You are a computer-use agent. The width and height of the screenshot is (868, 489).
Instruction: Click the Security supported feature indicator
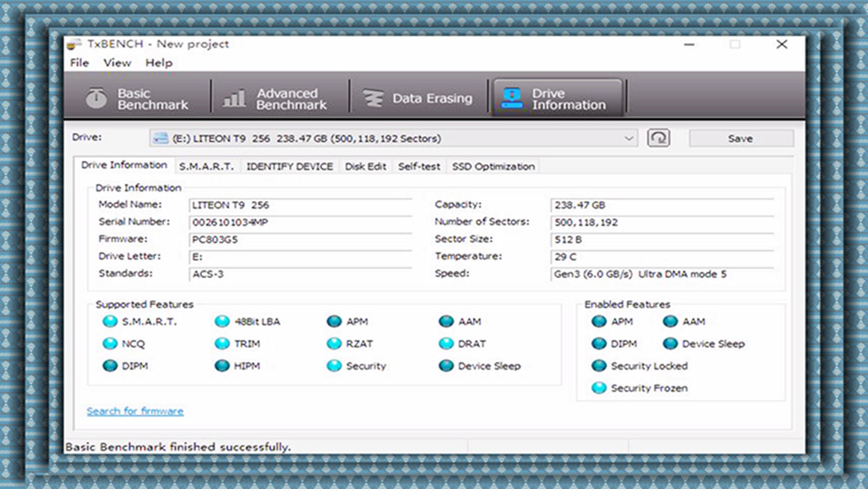tap(334, 366)
